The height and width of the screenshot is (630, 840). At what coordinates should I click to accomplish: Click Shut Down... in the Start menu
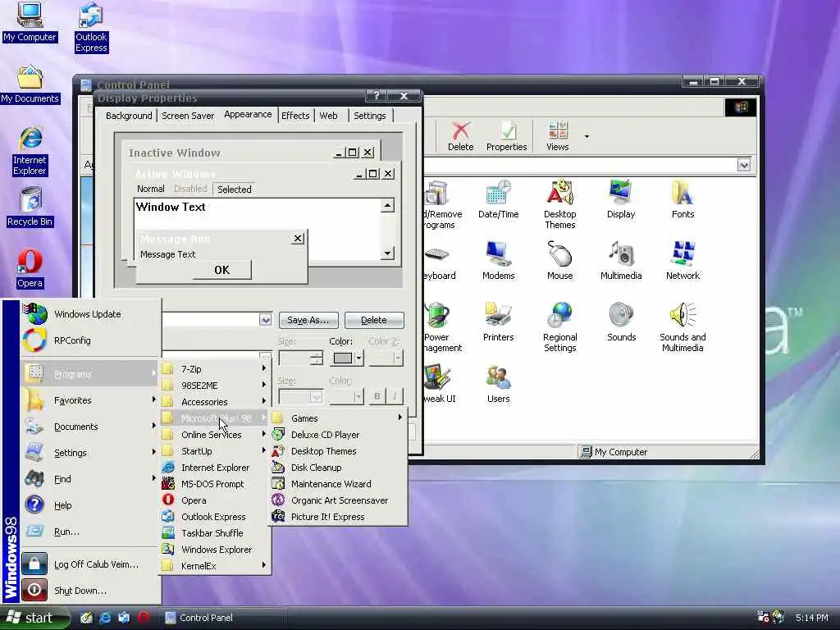(x=91, y=591)
